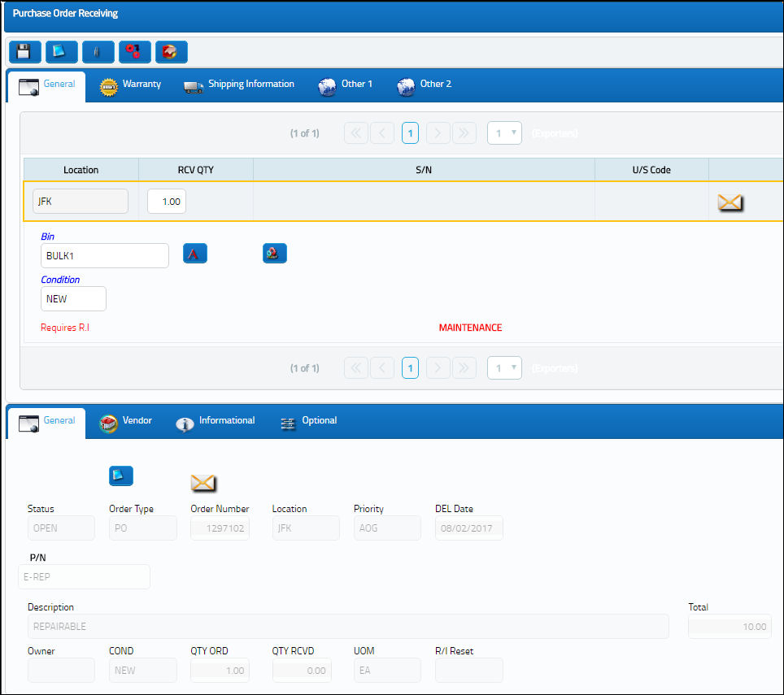Click the empty Owner field
Image resolution: width=784 pixels, height=695 pixels.
(x=61, y=671)
